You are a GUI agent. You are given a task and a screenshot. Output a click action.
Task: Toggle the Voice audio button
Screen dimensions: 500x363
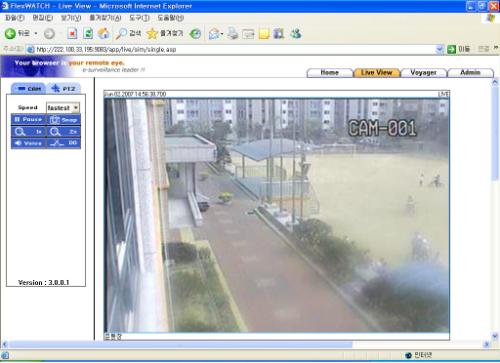[x=28, y=143]
